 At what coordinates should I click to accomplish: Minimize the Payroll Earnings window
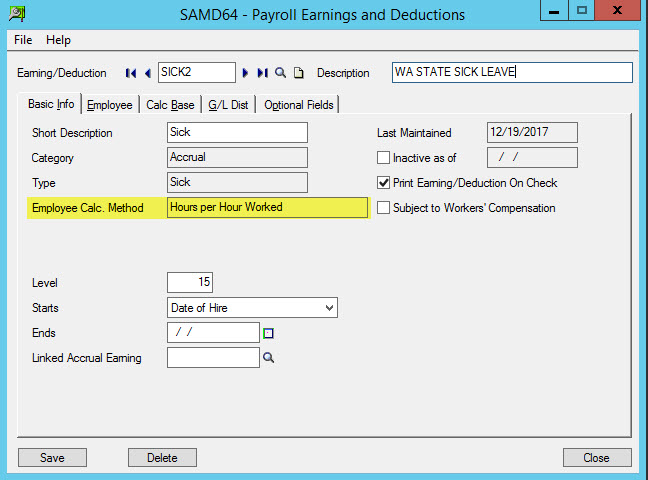[554, 10]
